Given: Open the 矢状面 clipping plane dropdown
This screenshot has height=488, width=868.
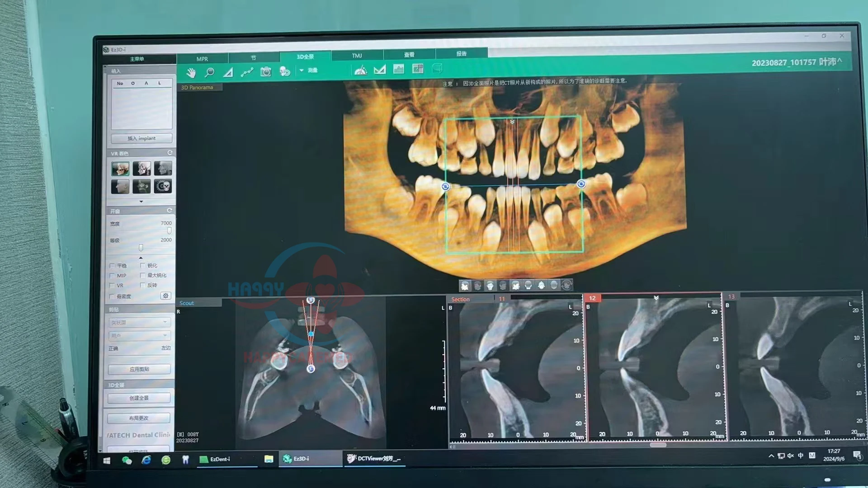Looking at the screenshot, I should click(139, 322).
